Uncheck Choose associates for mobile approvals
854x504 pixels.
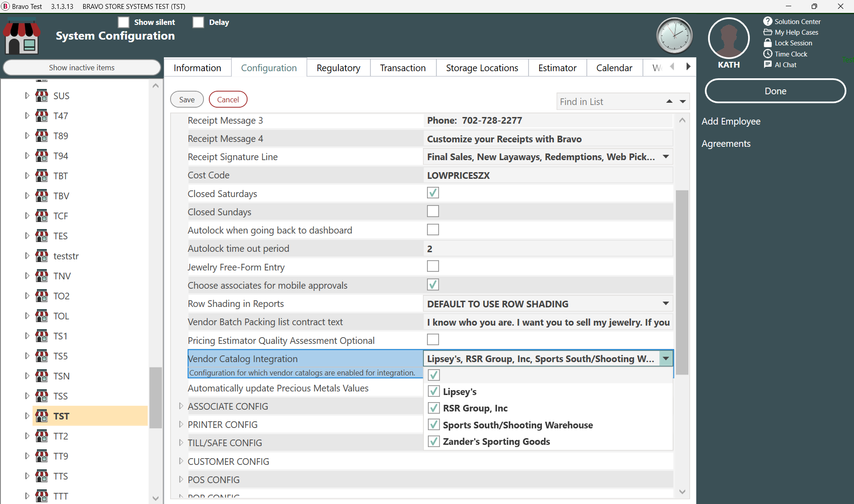433,285
